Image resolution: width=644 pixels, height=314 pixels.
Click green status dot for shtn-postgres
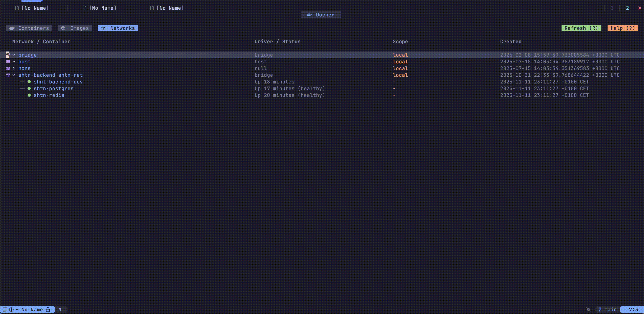coord(29,89)
